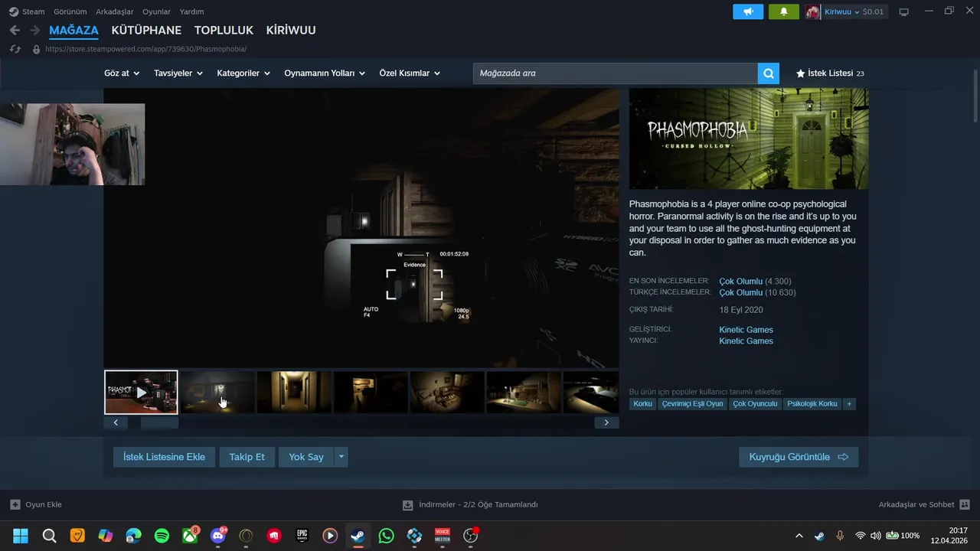Open the Arkadaşlar menu
The image size is (980, 551).
[x=115, y=11]
